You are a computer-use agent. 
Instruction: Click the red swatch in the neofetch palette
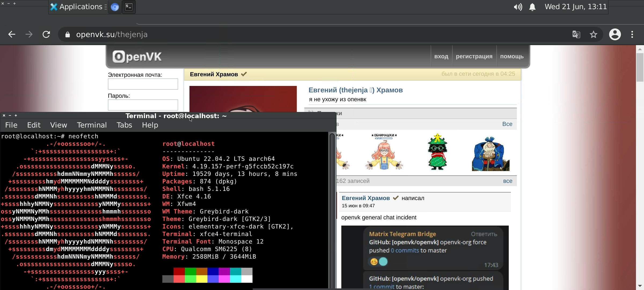click(179, 271)
